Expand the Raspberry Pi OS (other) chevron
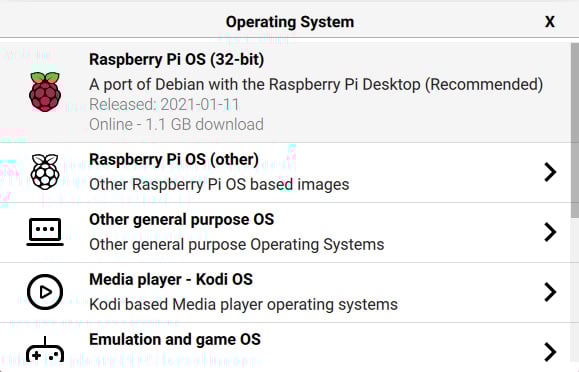This screenshot has height=372, width=579. click(x=550, y=172)
